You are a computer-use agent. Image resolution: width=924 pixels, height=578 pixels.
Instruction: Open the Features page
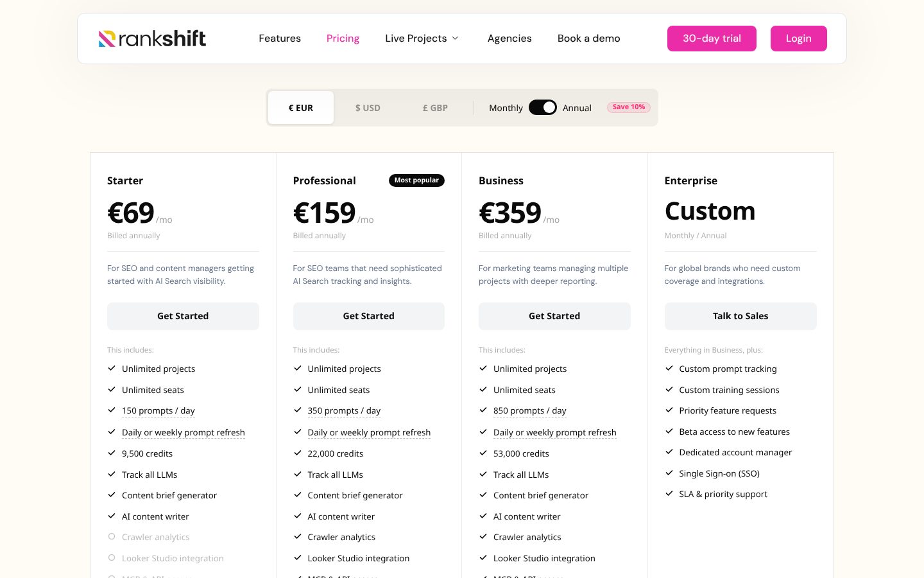[280, 39]
